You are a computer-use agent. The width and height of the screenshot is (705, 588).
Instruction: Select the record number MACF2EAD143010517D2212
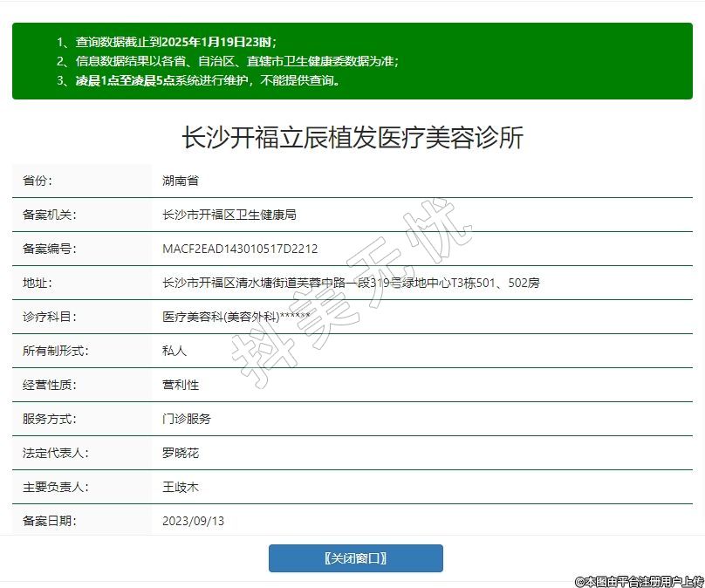240,249
